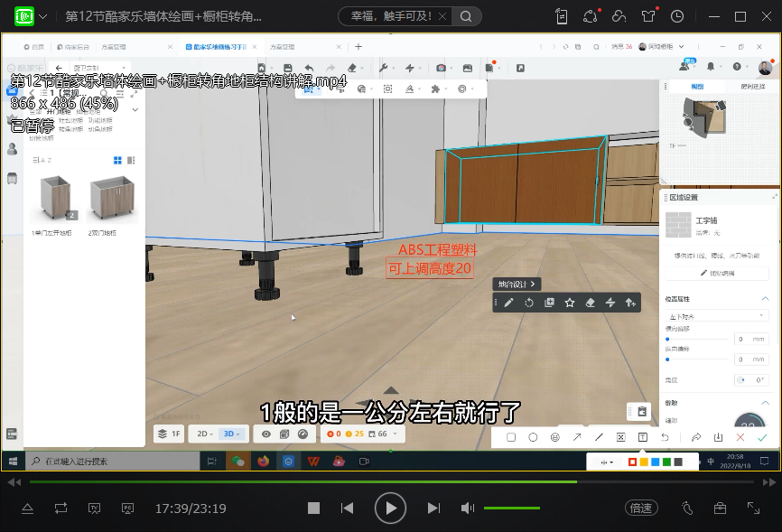
Task: Toggle loop playback in video player
Action: point(61,508)
